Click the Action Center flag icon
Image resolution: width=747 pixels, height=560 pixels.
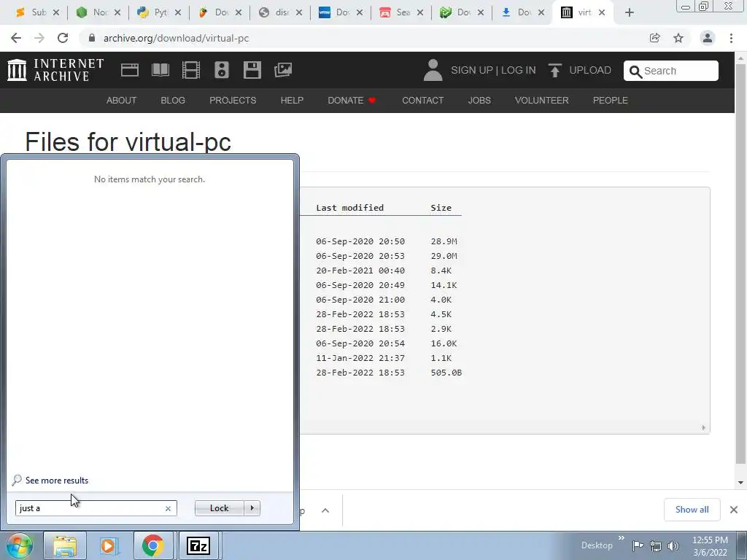[638, 545]
